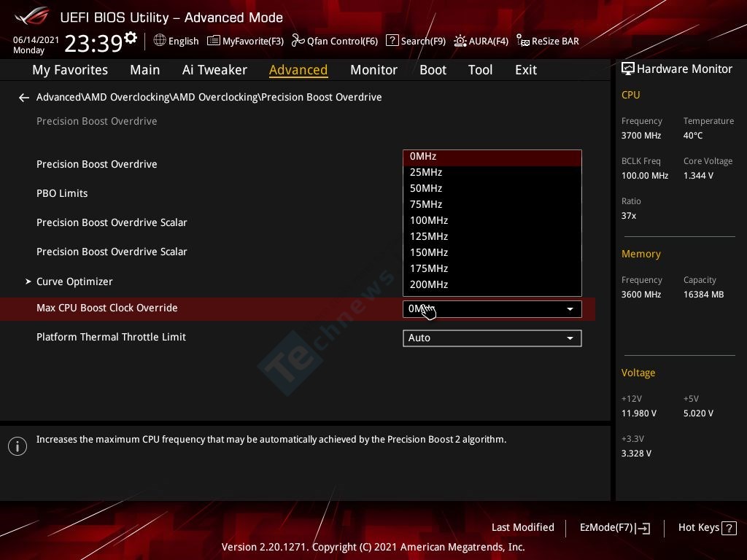Click the CPU frequency value 3700 MHz
Image resolution: width=747 pixels, height=560 pixels.
[x=640, y=136]
